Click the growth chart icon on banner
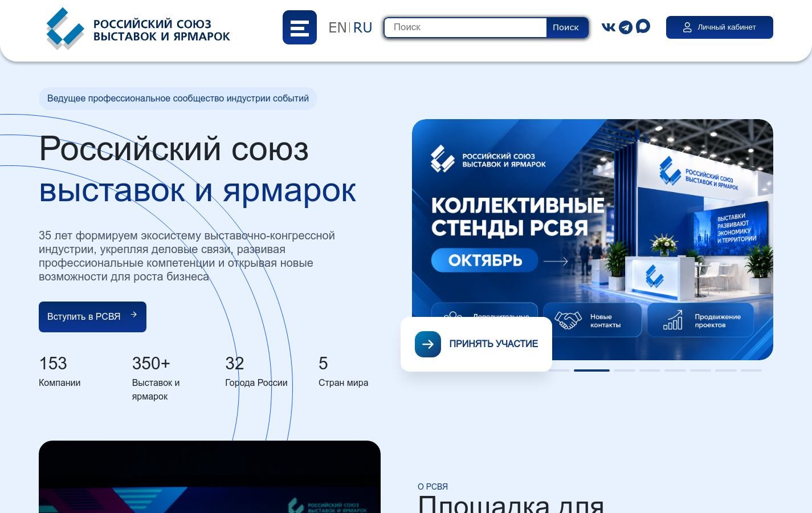The width and height of the screenshot is (812, 513). [673, 320]
